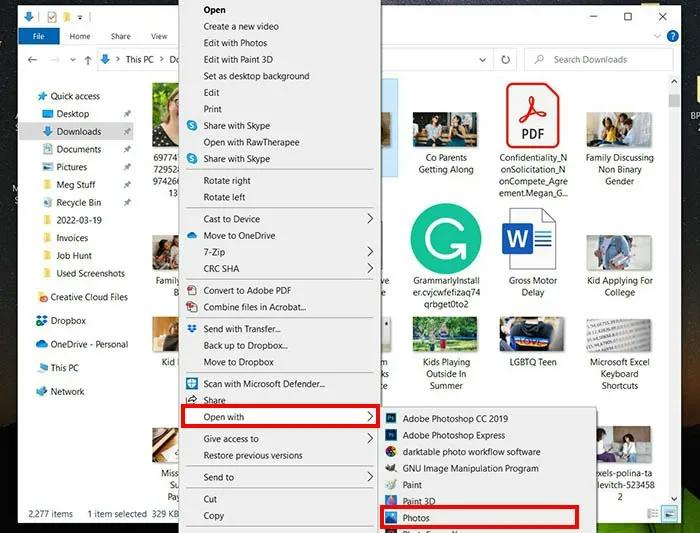Expand the address bar history dropdown

coord(482,60)
